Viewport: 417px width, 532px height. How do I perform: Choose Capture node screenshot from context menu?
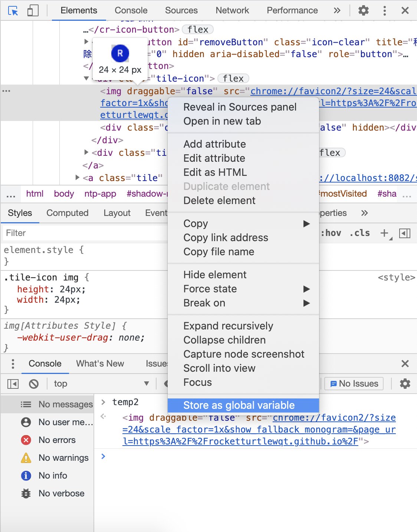click(x=244, y=354)
